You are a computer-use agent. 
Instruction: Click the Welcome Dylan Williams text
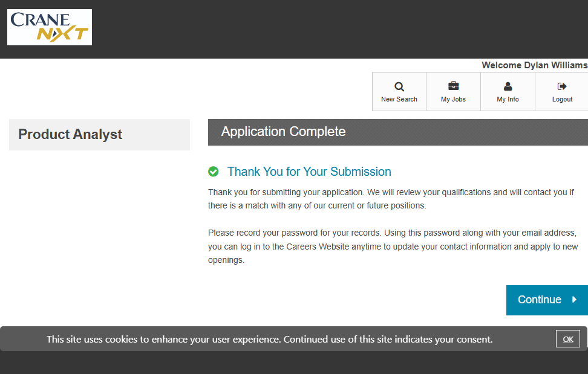pos(534,65)
